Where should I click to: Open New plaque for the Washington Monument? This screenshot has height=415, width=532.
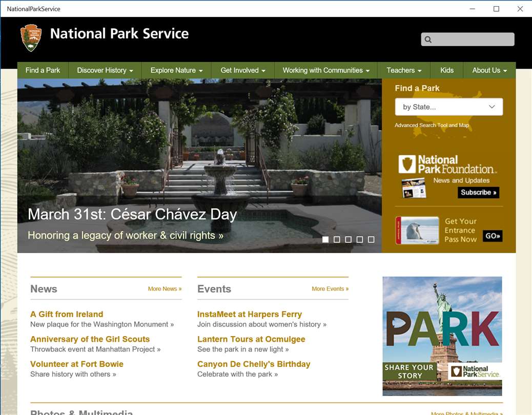point(102,324)
